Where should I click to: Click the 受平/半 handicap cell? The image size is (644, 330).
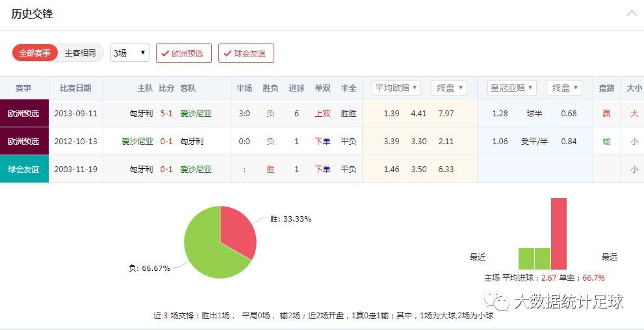tap(534, 141)
